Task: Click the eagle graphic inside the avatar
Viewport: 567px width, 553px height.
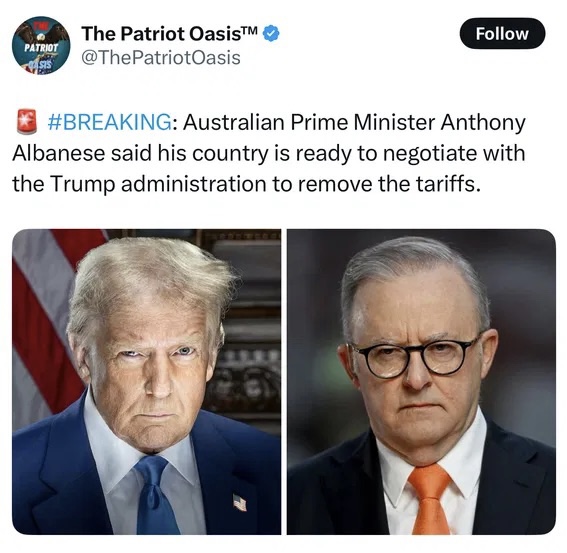Action: 42,33
